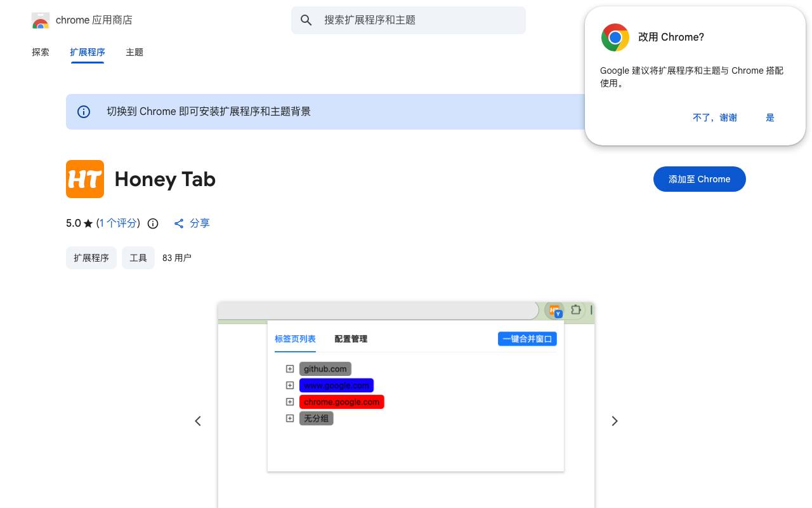This screenshot has height=508, width=812.
Task: Select the 标签页列表 tab in screenshot
Action: pos(295,339)
